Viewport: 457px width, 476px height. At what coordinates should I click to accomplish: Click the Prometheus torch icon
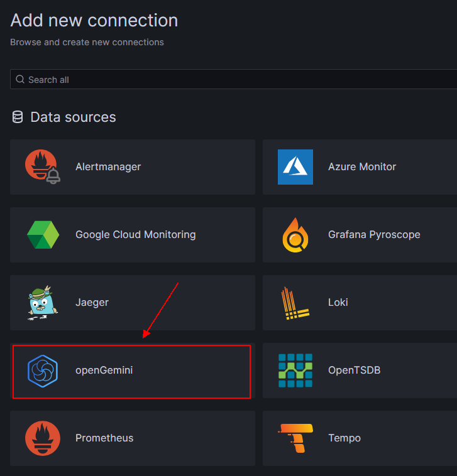[43, 438]
